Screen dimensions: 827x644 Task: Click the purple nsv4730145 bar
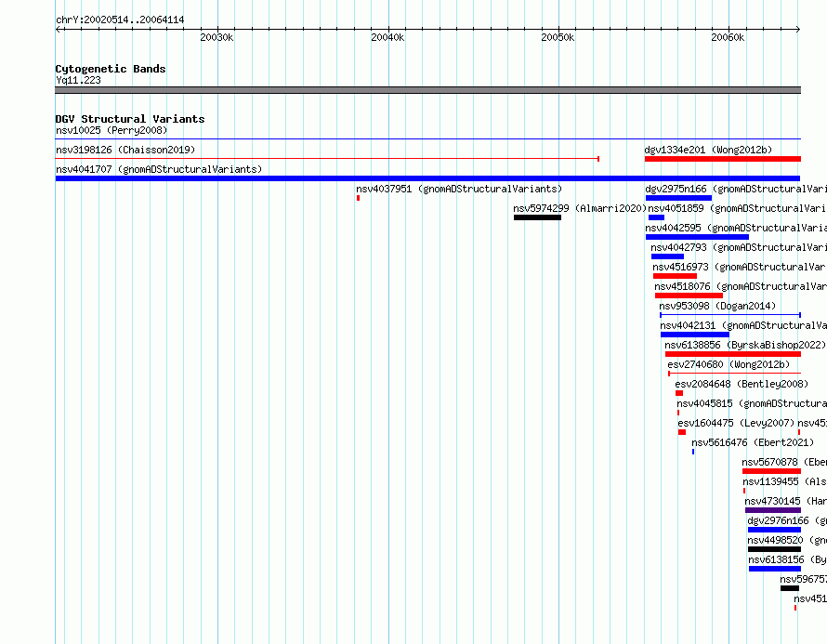(773, 510)
